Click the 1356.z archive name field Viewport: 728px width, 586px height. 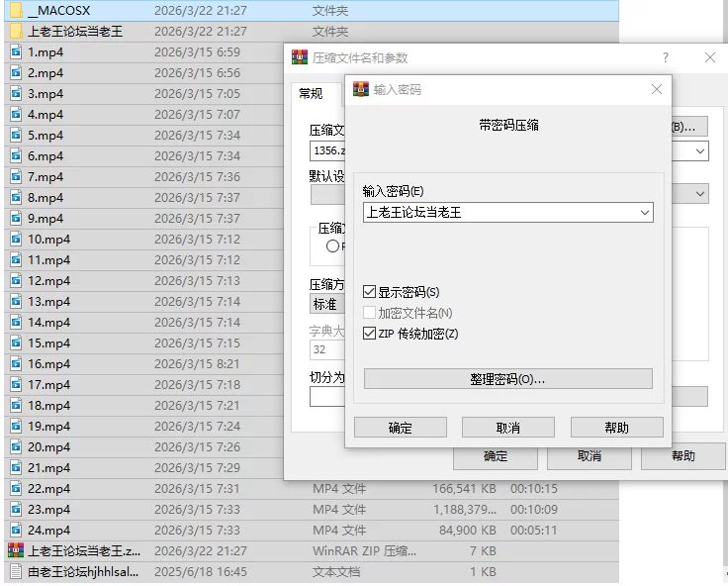tap(327, 150)
